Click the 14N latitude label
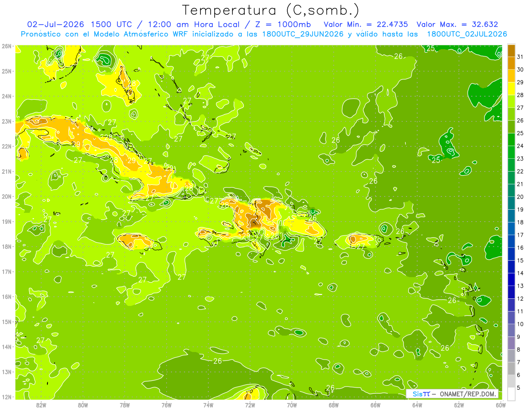Image resolution: width=532 pixels, height=411 pixels. coord(7,347)
